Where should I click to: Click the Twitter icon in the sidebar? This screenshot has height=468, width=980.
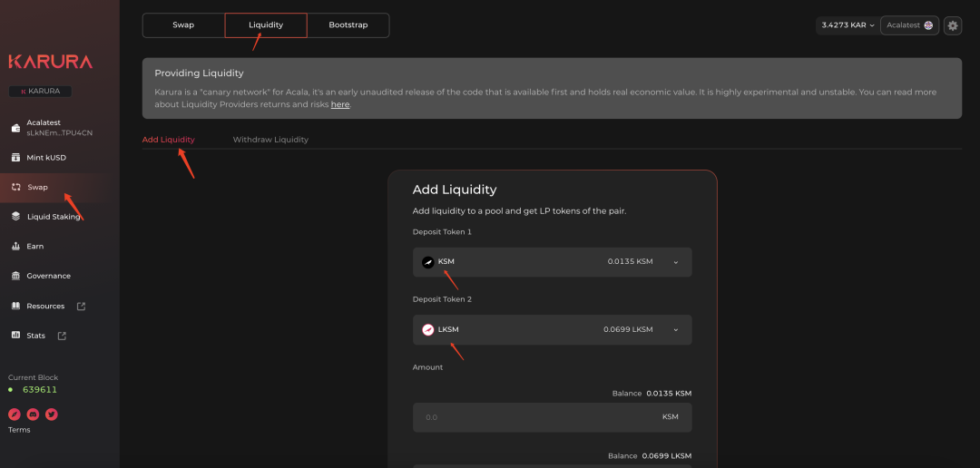coord(52,414)
